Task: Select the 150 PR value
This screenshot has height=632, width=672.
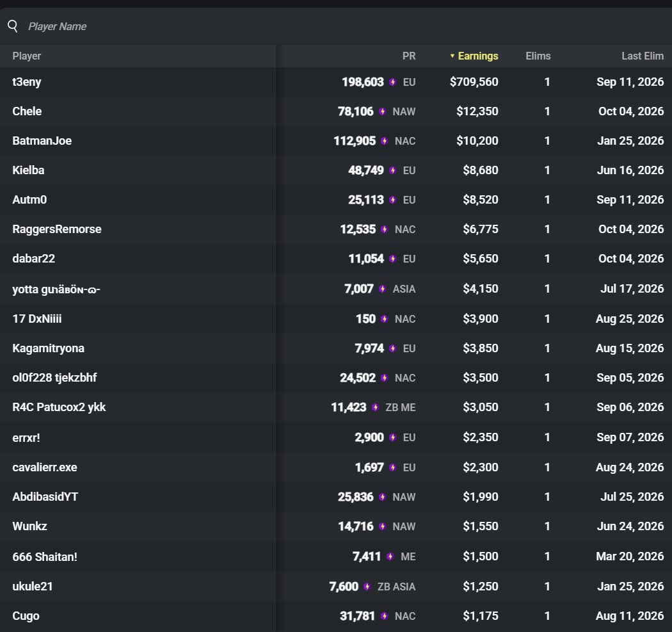Action: pos(365,319)
